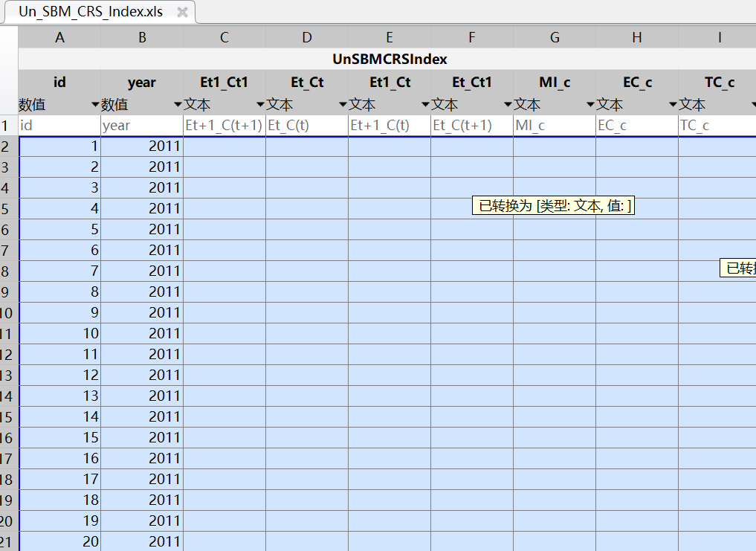Edit the Et_Ct1 variable name field
The height and width of the screenshot is (551, 756).
[x=472, y=82]
